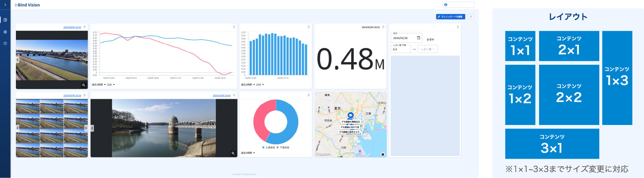Click the help question mark icon
Image resolution: width=644 pixels, height=178 pixels.
coord(5,44)
